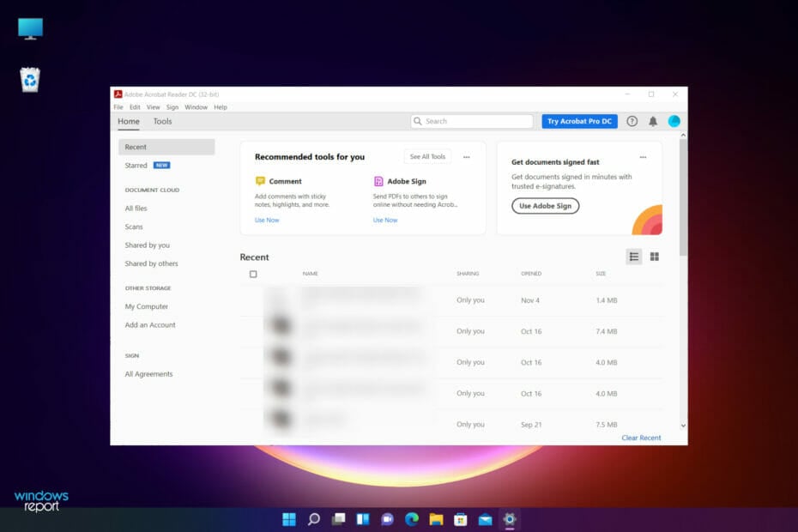The width and height of the screenshot is (798, 532).
Task: Open your profile avatar menu
Action: (674, 121)
